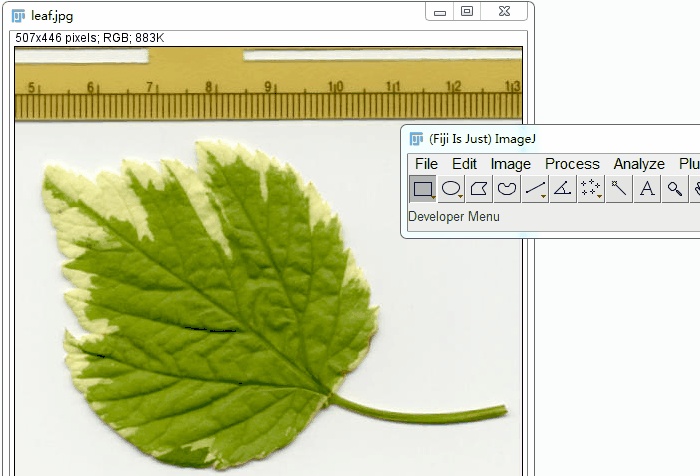
Task: Select the Magnifying glass tool
Action: (x=675, y=189)
